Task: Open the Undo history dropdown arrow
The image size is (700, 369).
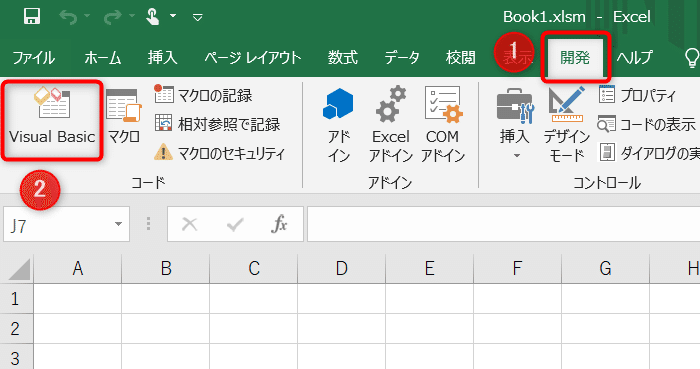Action: point(87,17)
